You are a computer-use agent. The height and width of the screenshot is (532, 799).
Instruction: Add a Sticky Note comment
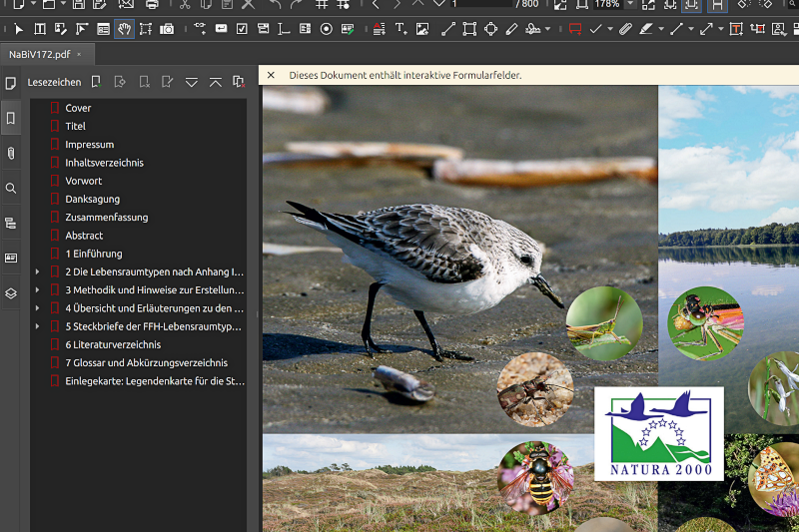(x=575, y=29)
